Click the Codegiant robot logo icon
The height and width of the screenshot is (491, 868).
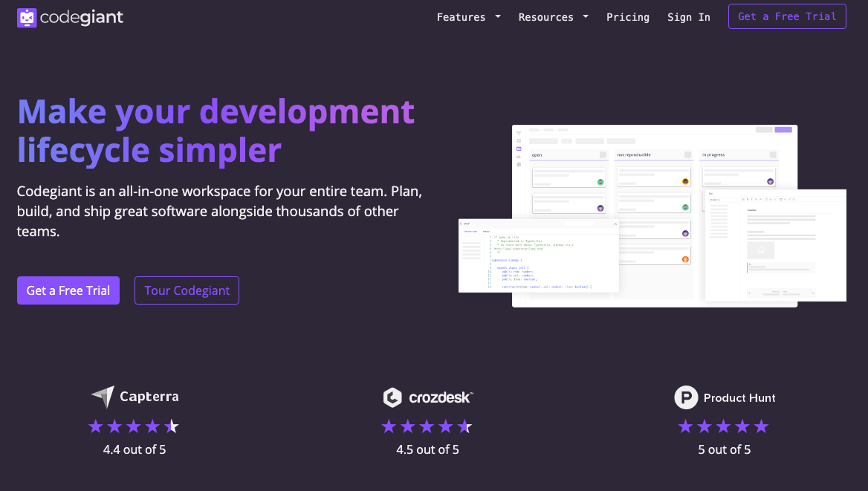coord(27,17)
